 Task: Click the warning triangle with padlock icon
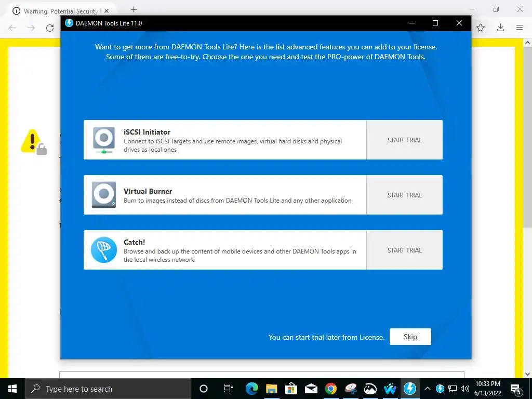pyautogui.click(x=34, y=142)
